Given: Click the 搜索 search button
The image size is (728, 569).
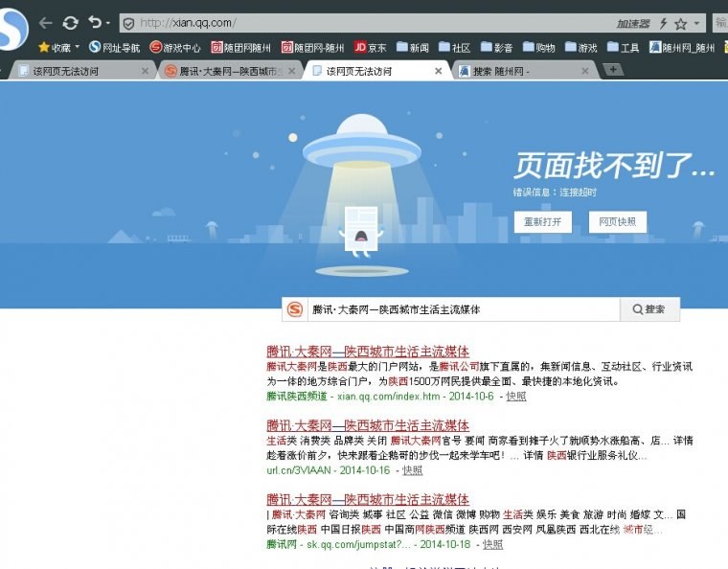Looking at the screenshot, I should click(x=649, y=309).
